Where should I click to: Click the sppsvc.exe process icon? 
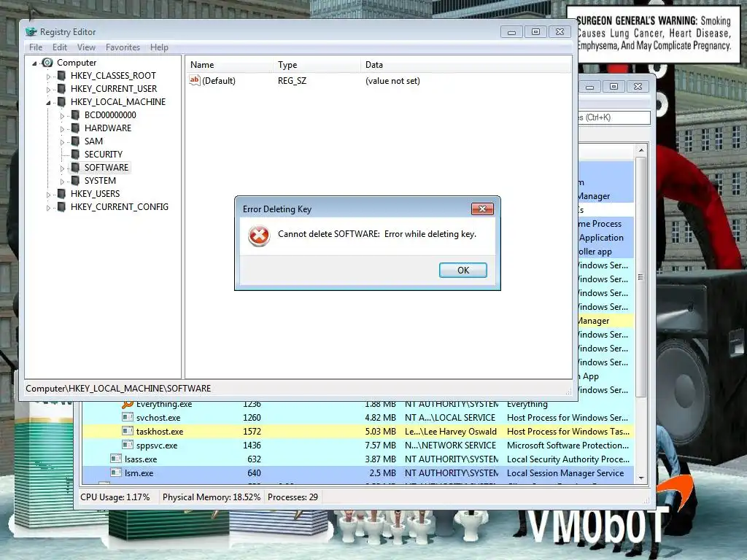coord(127,446)
